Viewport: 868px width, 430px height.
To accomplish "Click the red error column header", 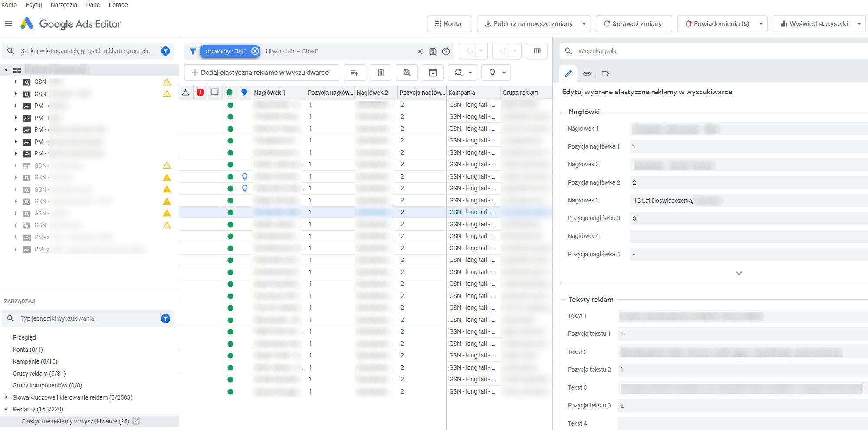I will (200, 92).
